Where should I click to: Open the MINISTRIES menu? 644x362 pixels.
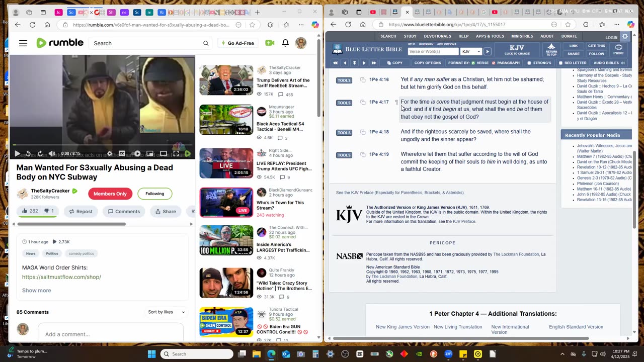click(x=522, y=36)
